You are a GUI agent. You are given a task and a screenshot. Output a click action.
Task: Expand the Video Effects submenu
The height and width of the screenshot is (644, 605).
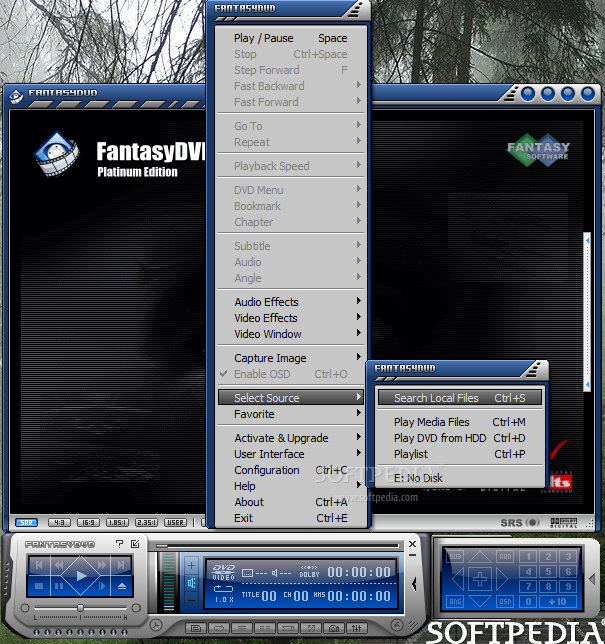pos(291,318)
